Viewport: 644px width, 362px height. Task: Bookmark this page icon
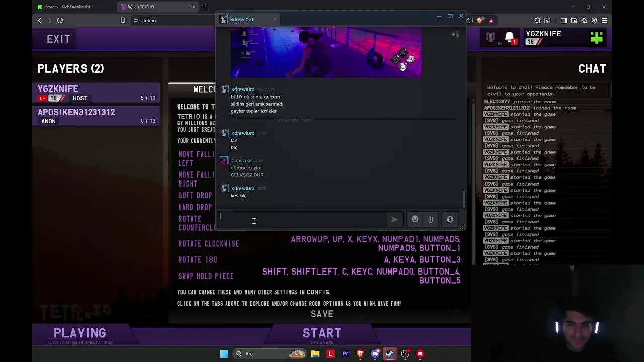click(123, 20)
